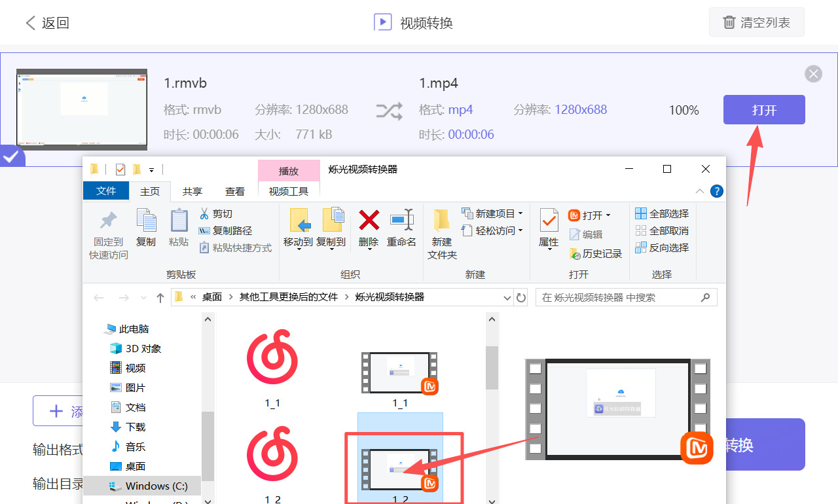The width and height of the screenshot is (838, 504).
Task: Switch to the 查看 ribbon tab
Action: point(234,191)
